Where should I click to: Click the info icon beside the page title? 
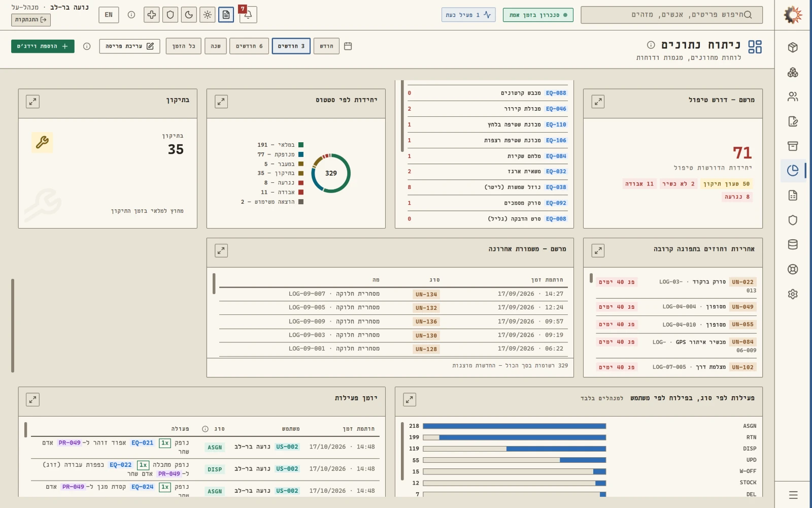[651, 45]
